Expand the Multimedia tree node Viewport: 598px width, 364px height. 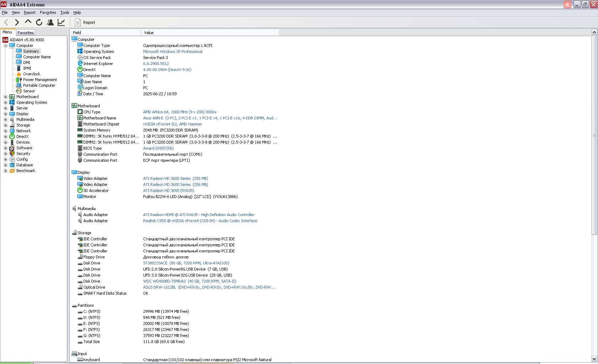point(5,119)
